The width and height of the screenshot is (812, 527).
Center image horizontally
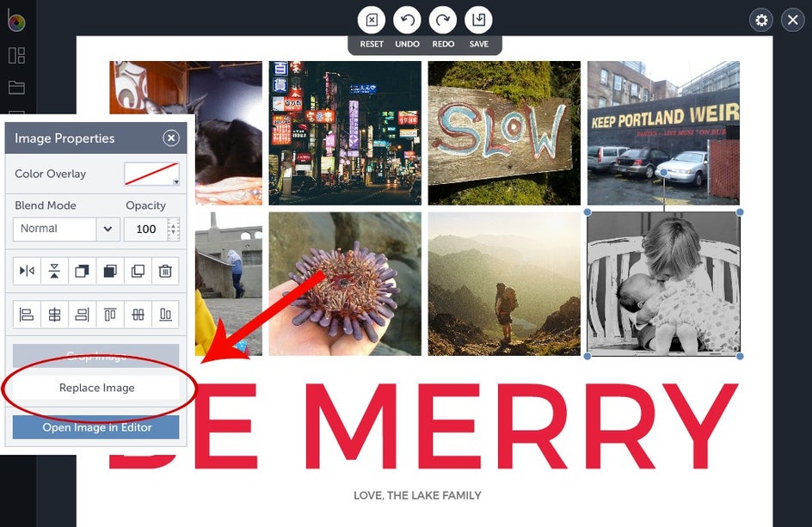[x=54, y=315]
